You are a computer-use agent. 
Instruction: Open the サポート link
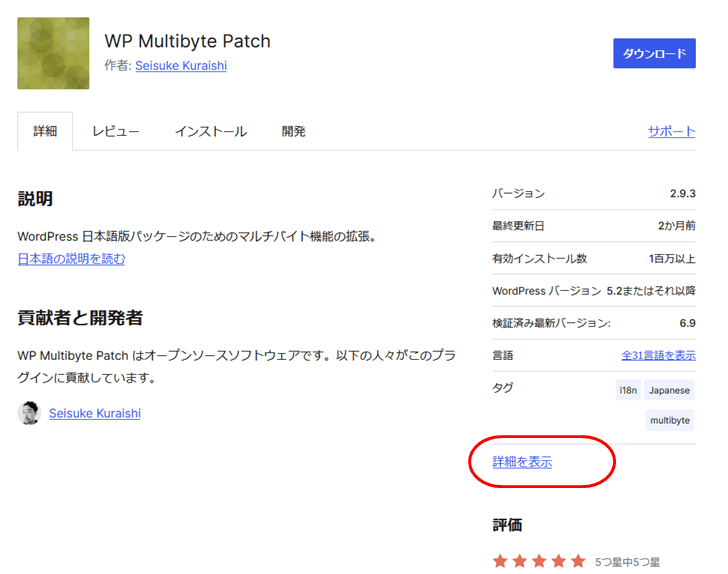tap(671, 131)
